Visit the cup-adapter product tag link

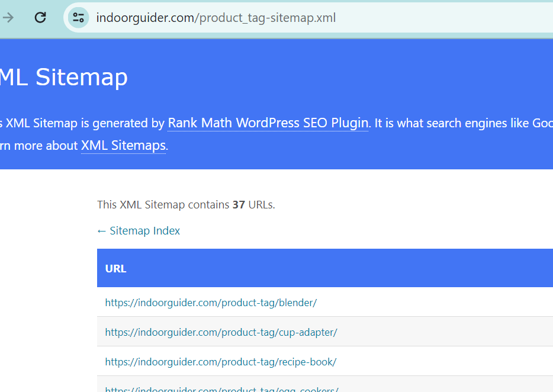[x=220, y=332]
